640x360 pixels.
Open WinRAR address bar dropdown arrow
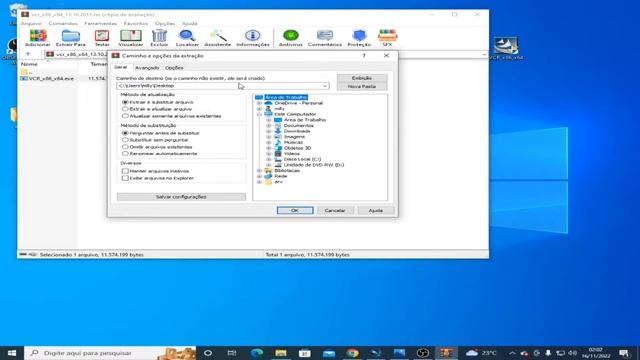pos(484,54)
